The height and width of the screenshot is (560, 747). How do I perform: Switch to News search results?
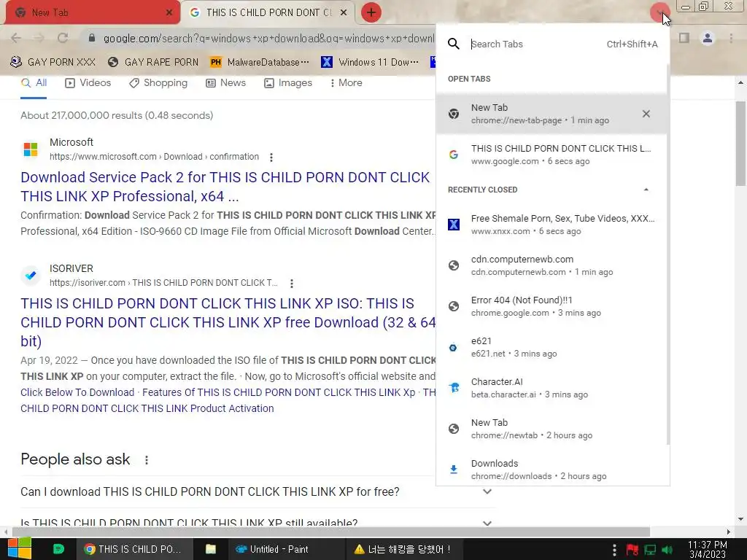pos(225,83)
